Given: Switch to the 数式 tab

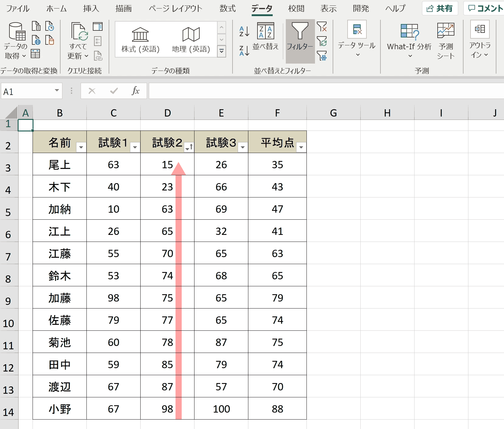Looking at the screenshot, I should click(228, 9).
